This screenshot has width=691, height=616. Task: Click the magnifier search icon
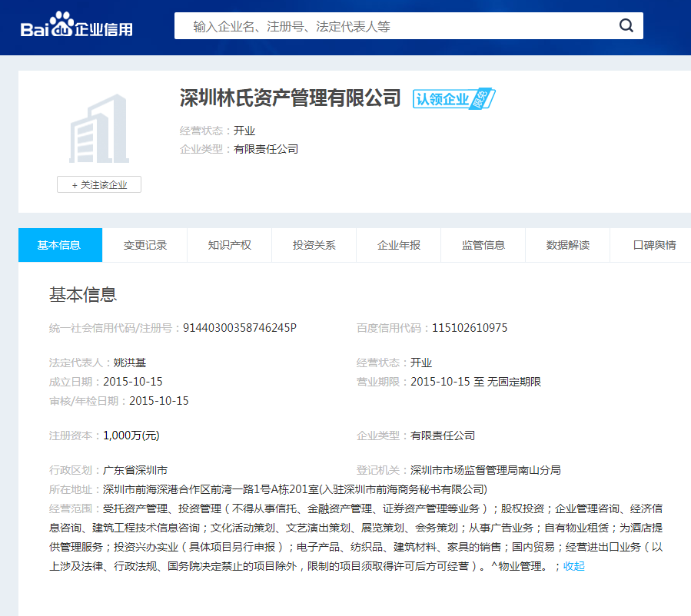tap(626, 26)
